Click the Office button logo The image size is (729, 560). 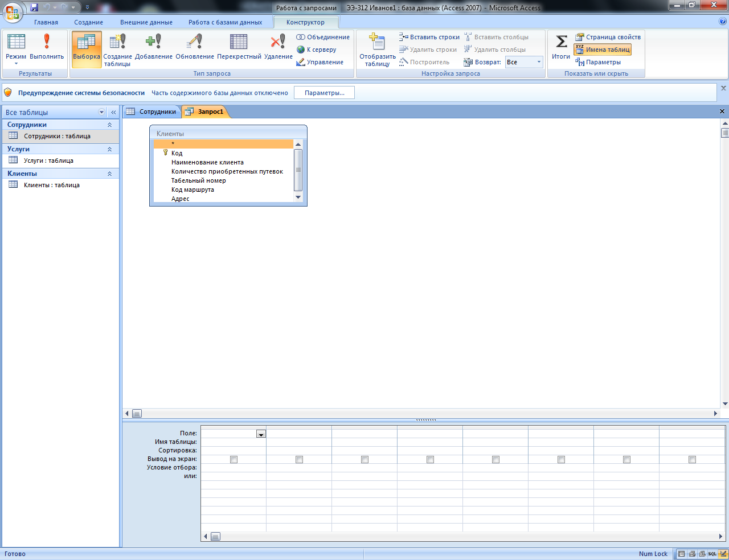(x=13, y=11)
